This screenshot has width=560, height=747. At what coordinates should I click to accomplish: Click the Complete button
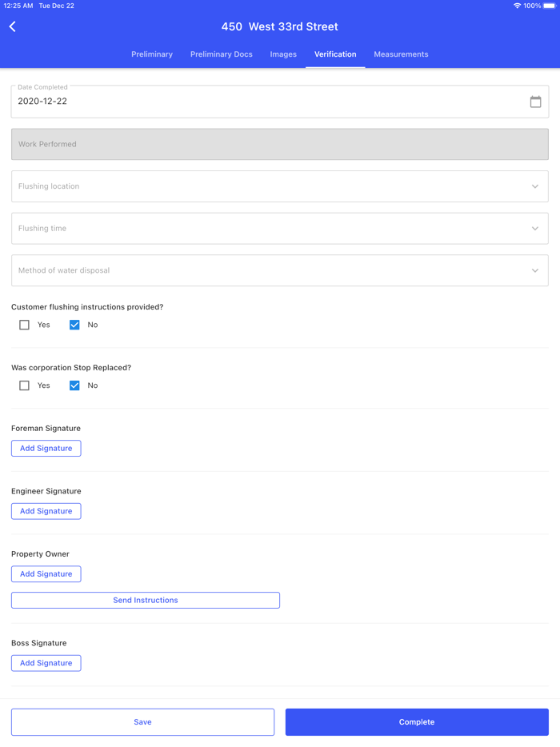coord(417,722)
